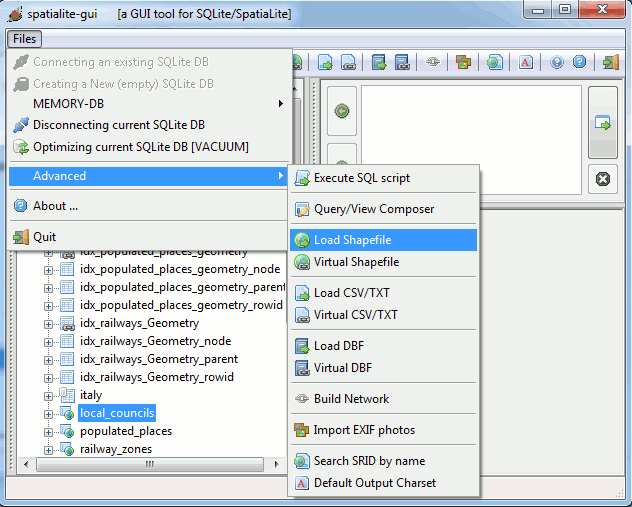Click the first blue help toolbar icon

(557, 62)
